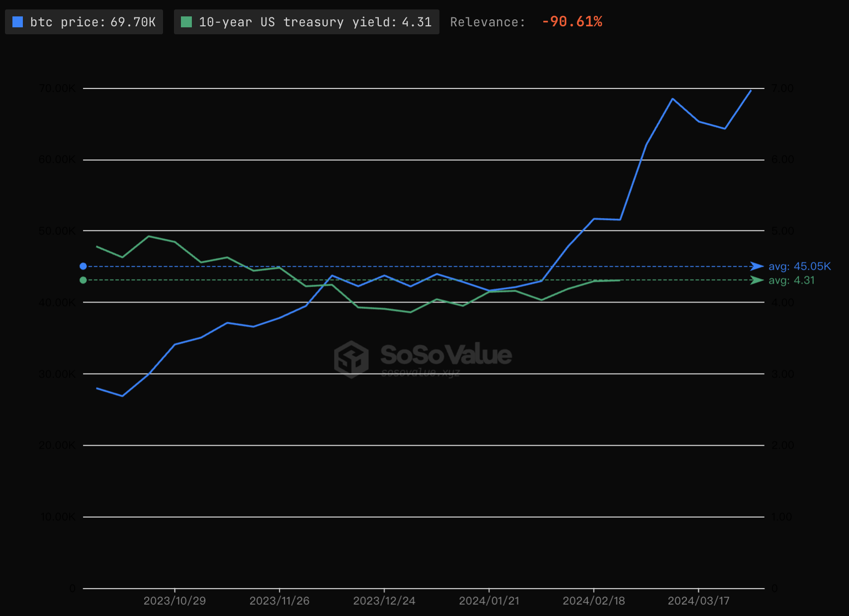Viewport: 849px width, 616px height.
Task: Click the 70.00K left axis label
Action: pos(57,88)
